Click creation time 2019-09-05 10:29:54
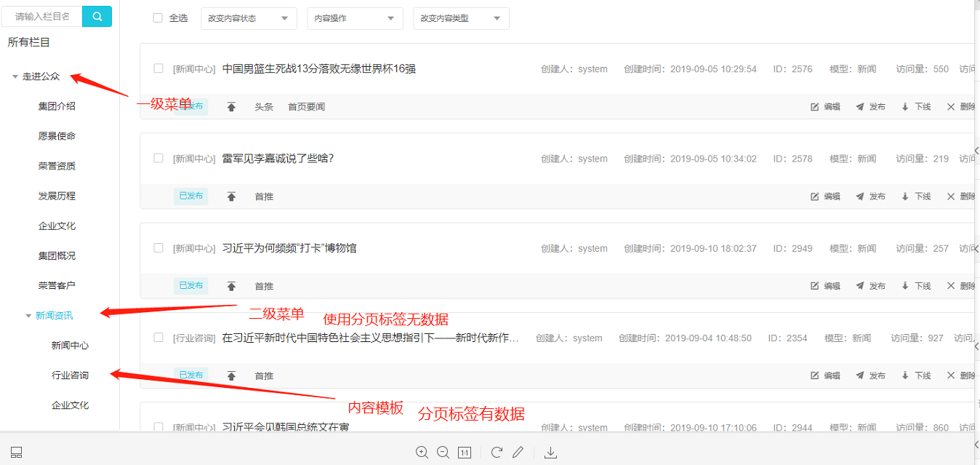Screen dimensions: 980x465 tap(713, 69)
